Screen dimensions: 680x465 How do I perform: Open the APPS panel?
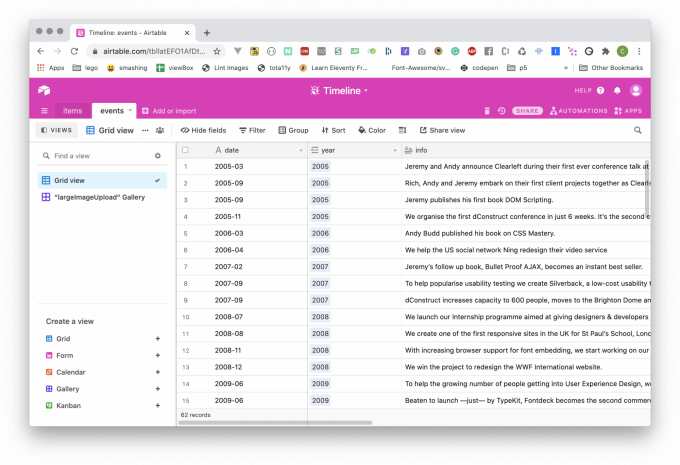click(x=628, y=111)
